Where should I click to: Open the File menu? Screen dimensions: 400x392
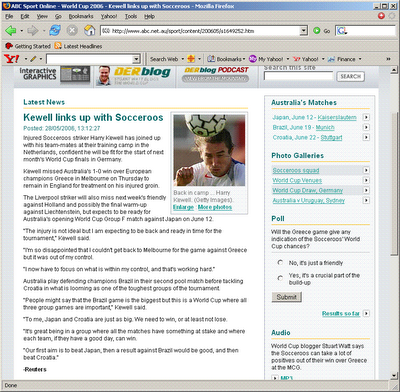9,16
